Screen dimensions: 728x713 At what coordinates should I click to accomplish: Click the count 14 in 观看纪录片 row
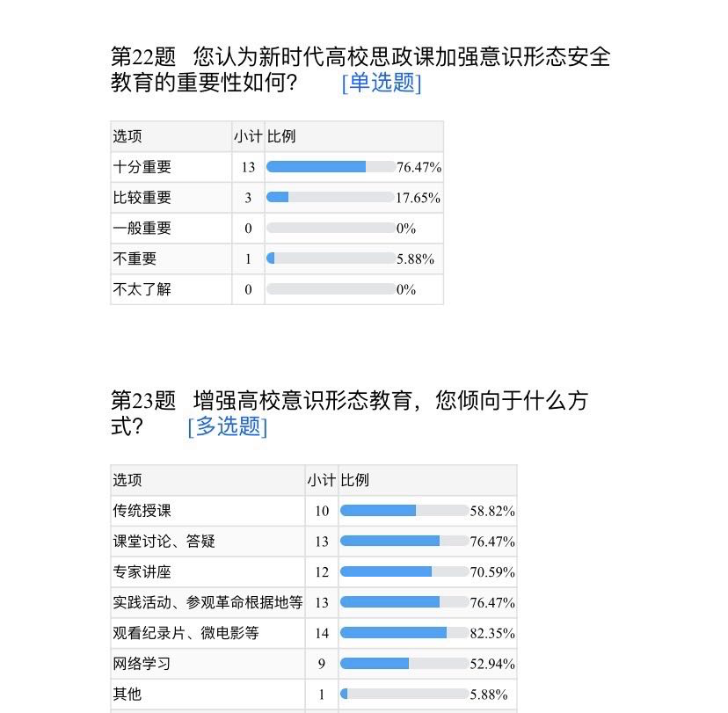(322, 633)
